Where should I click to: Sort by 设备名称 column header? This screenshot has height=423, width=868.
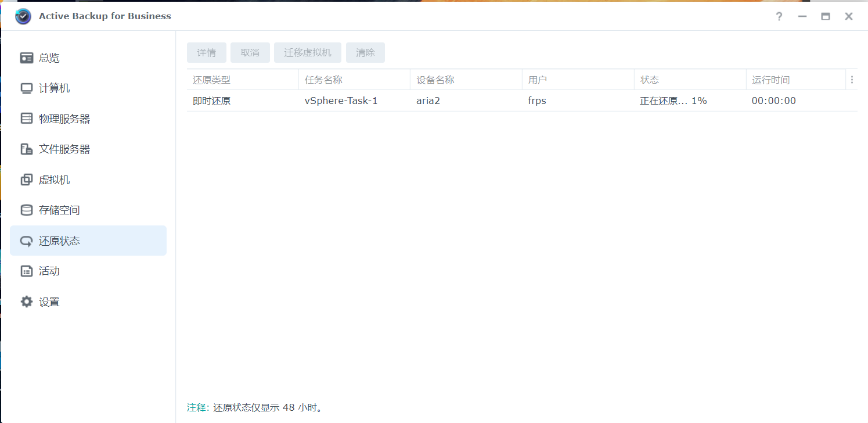pyautogui.click(x=466, y=80)
